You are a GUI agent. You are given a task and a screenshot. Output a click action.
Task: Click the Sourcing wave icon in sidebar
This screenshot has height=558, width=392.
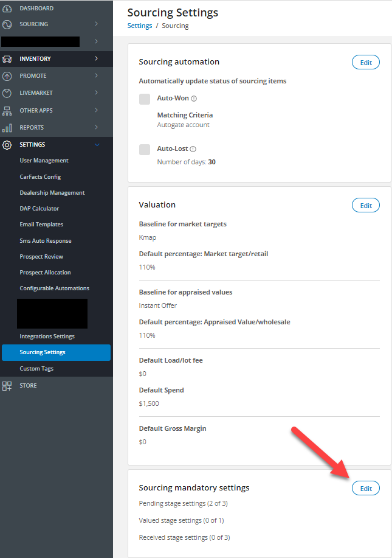point(7,25)
